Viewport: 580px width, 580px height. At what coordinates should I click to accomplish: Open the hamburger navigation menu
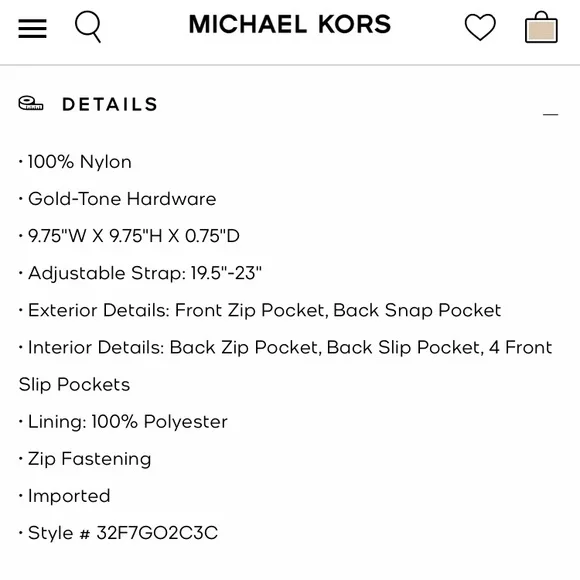[33, 28]
